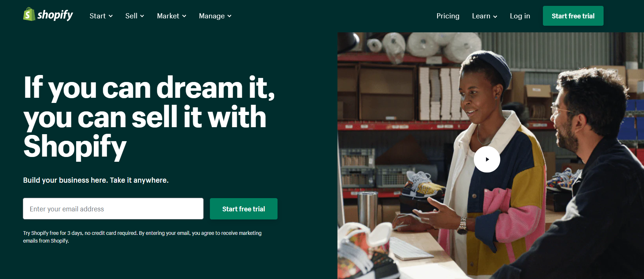Expand the Learn menu chevron
This screenshot has height=279, width=644.
click(495, 17)
